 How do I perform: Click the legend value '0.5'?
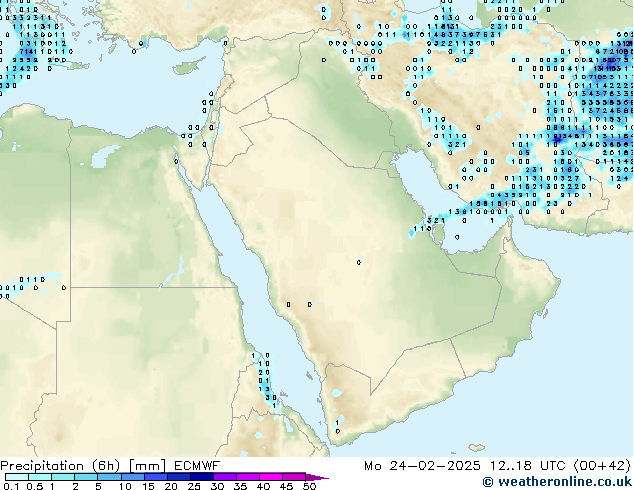(x=35, y=486)
